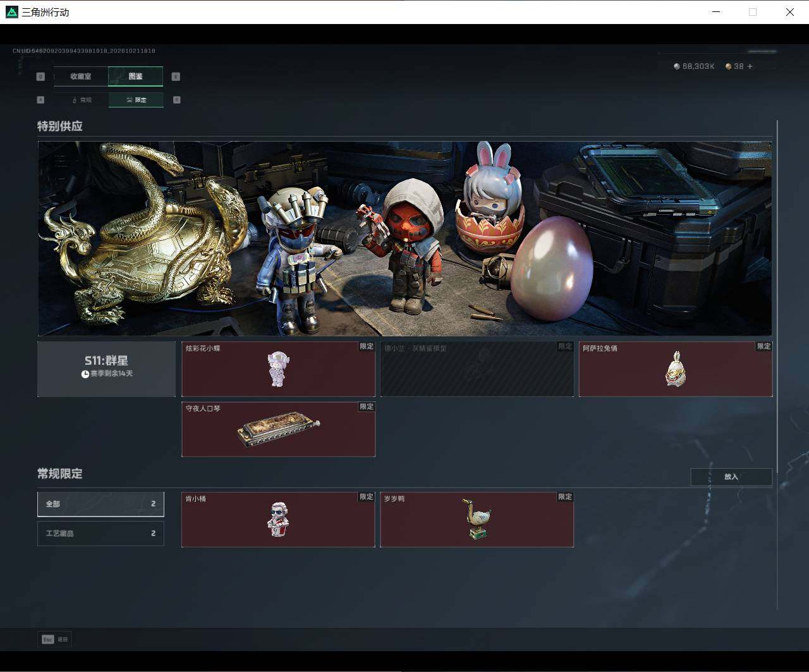The image size is (809, 672).
Task: Click the figurine icon in 肯小桶 card
Action: pos(278,520)
